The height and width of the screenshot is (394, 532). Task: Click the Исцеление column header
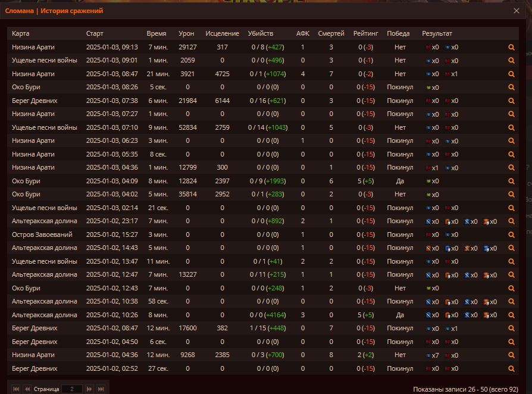pos(222,33)
